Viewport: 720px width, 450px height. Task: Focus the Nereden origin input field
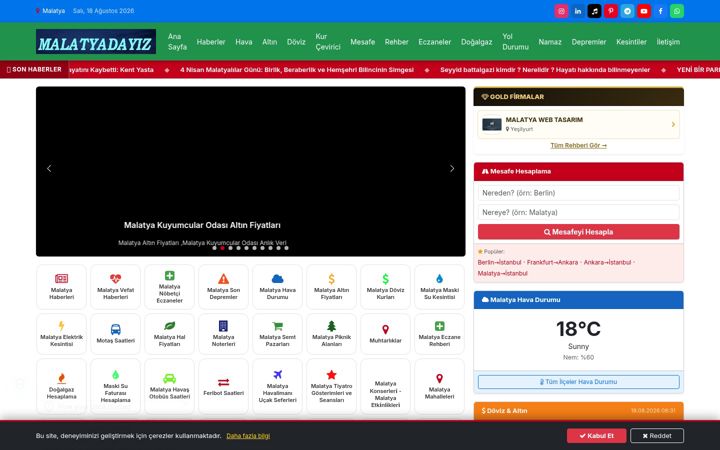579,193
